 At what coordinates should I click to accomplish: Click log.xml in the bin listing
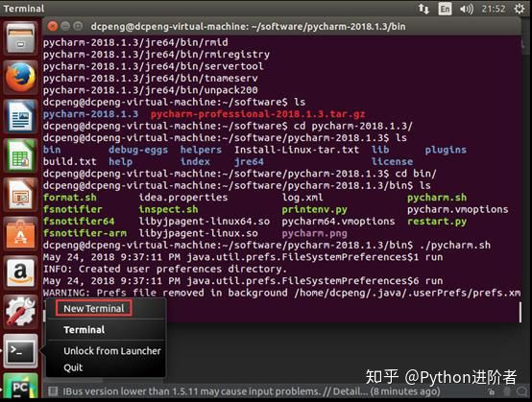[302, 198]
